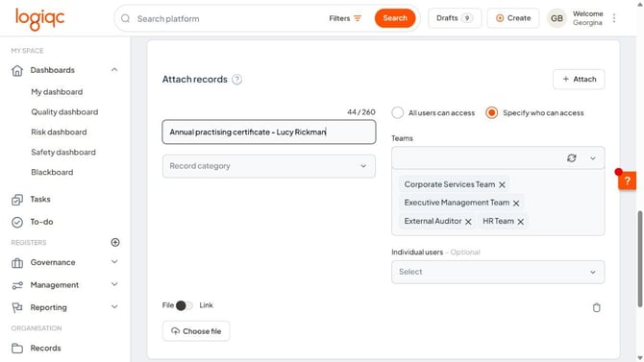644x362 pixels.
Task: Click the Management sliders icon
Action: point(17,285)
